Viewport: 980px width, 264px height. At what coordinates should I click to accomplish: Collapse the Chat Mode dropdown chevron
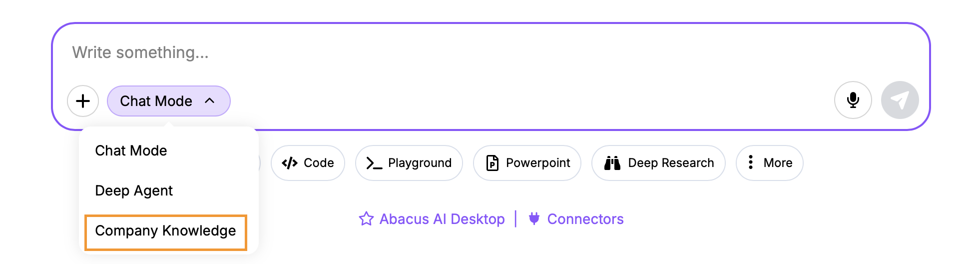(x=210, y=101)
